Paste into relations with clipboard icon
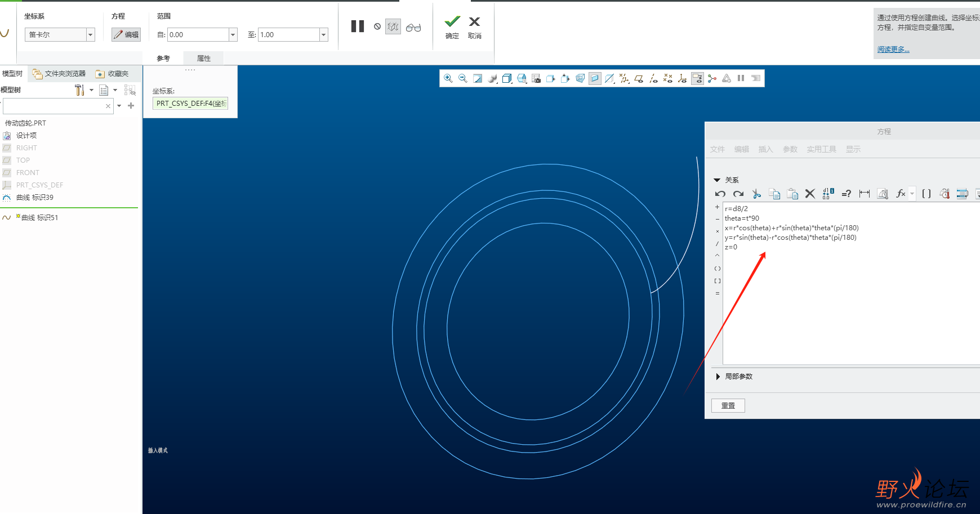This screenshot has width=980, height=514. click(792, 194)
